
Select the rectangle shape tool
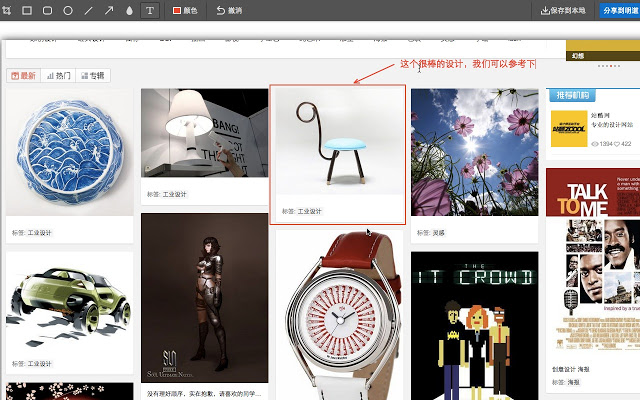pos(27,10)
